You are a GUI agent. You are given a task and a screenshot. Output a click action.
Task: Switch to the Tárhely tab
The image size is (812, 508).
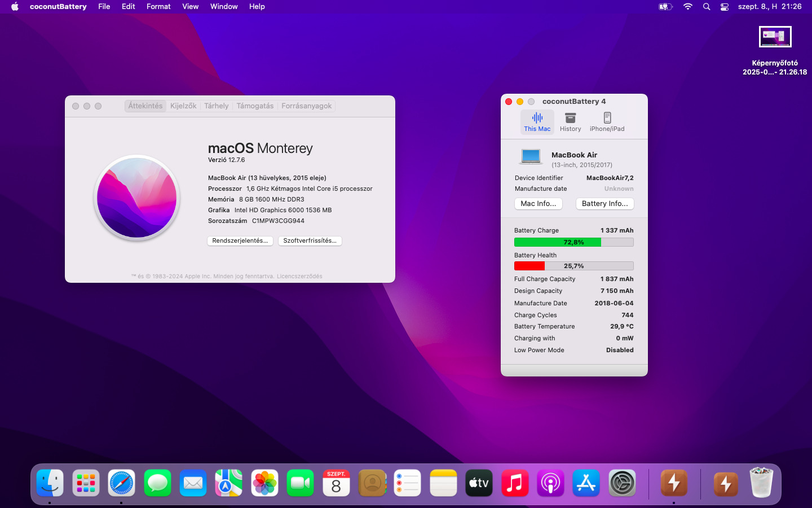(217, 106)
